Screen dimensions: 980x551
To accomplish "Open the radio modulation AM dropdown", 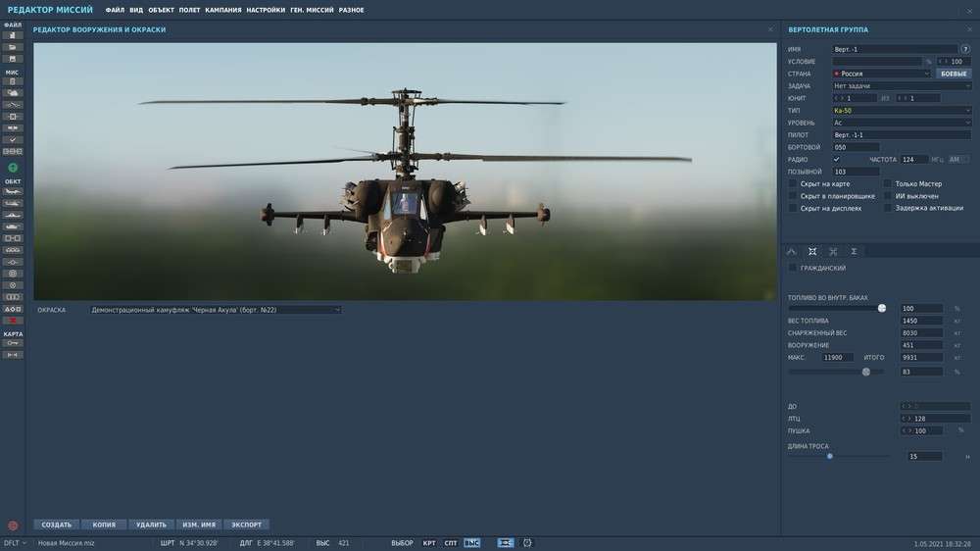I will [958, 160].
